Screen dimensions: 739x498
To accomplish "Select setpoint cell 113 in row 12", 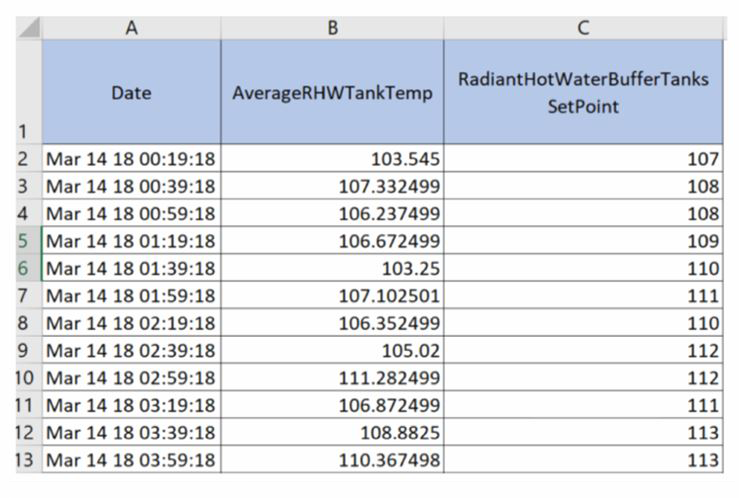I will 583,432.
